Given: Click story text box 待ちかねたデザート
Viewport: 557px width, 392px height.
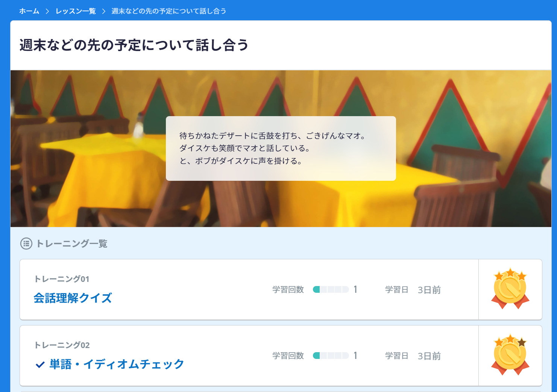Looking at the screenshot, I should pyautogui.click(x=281, y=148).
